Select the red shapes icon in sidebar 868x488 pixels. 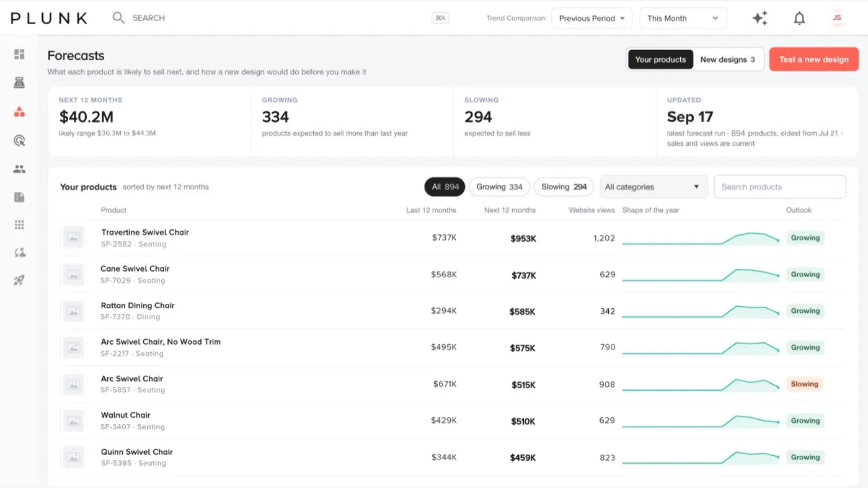pyautogui.click(x=19, y=112)
